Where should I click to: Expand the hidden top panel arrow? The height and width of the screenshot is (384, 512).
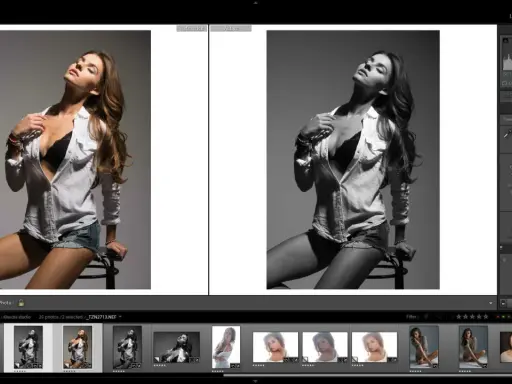tap(256, 3)
